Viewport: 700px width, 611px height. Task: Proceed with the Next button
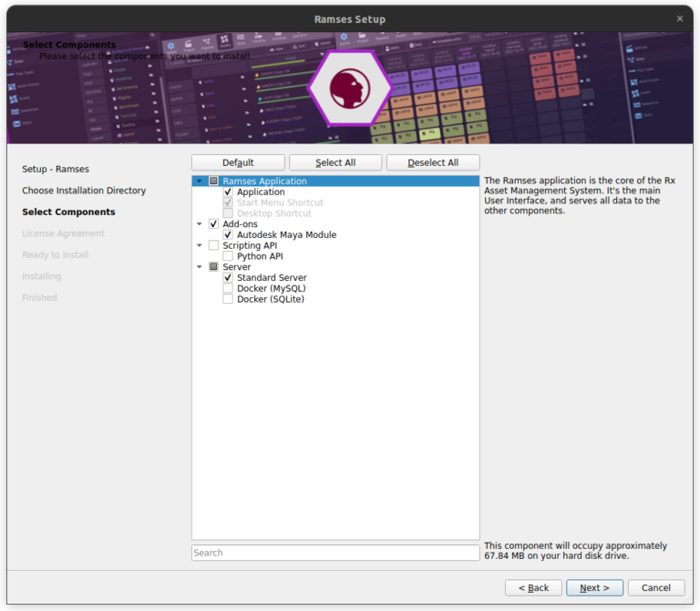(x=594, y=587)
